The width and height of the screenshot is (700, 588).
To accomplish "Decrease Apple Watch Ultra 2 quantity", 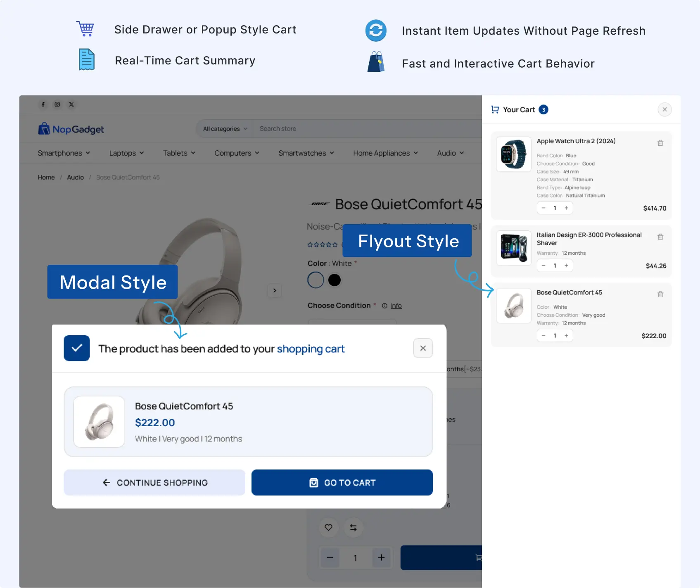I will (x=543, y=208).
